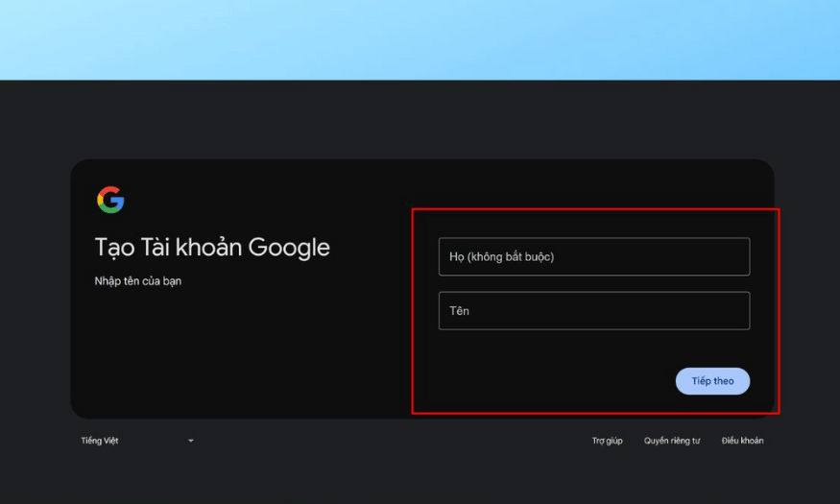Open the Quyền riêng tư link
The height and width of the screenshot is (504, 840).
point(671,441)
